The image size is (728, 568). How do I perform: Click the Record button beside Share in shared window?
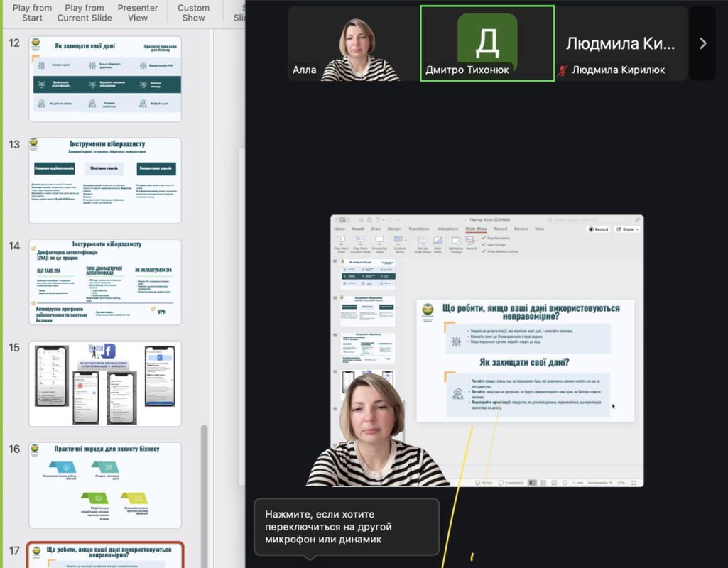click(x=599, y=229)
